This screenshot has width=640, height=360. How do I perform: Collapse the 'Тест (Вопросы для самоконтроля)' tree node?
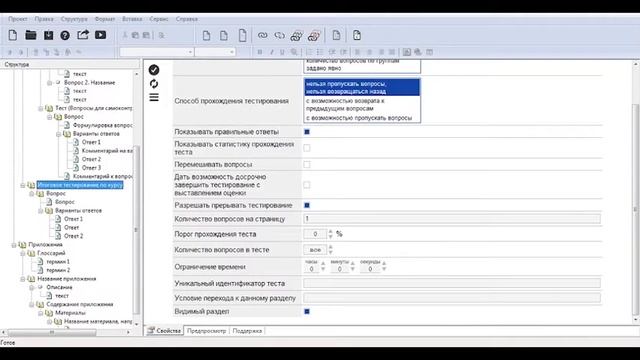(41, 109)
